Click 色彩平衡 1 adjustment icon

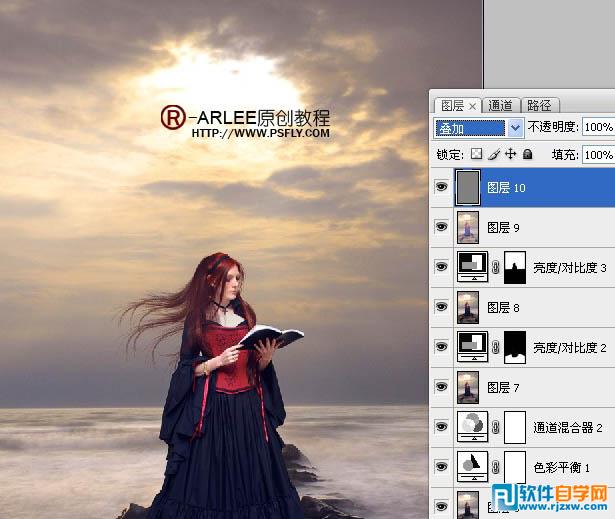[x=473, y=466]
